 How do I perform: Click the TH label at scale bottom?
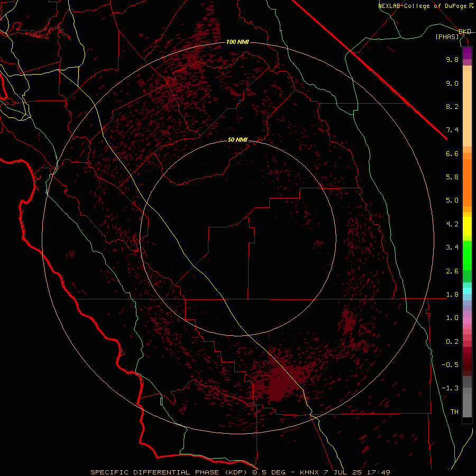point(454,412)
